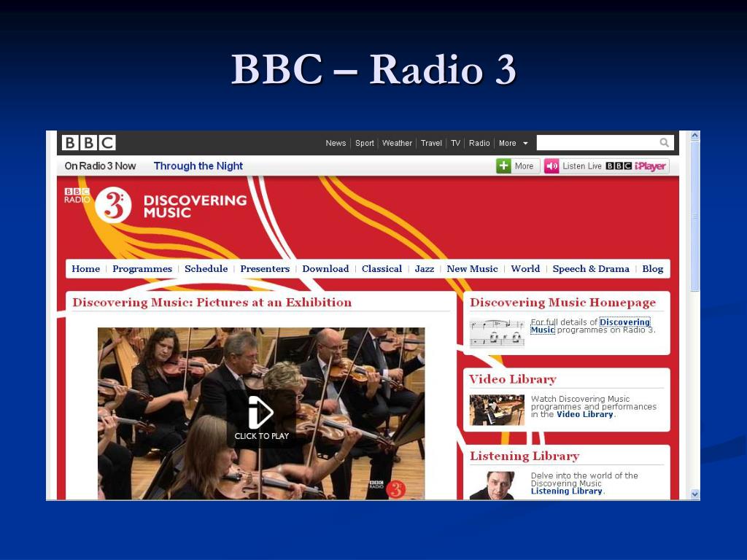
Task: Open the Blog tab
Action: 653,269
